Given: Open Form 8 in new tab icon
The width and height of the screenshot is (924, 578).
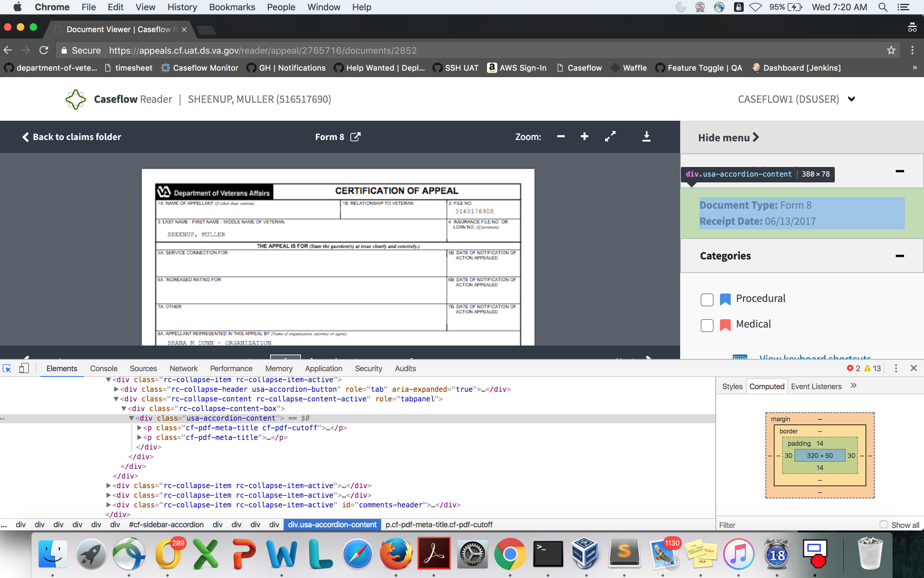Looking at the screenshot, I should click(355, 137).
